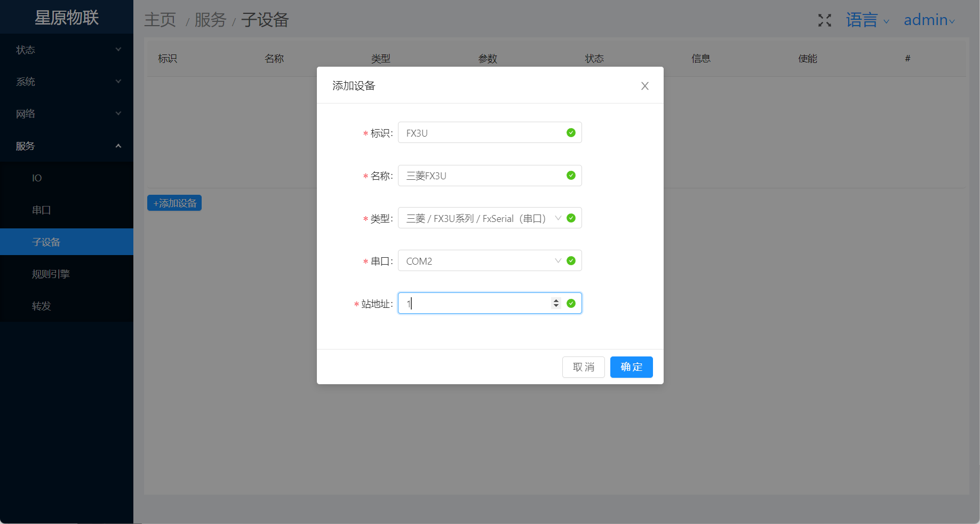
Task: Expand the 类型 device type dropdown
Action: pyautogui.click(x=490, y=218)
